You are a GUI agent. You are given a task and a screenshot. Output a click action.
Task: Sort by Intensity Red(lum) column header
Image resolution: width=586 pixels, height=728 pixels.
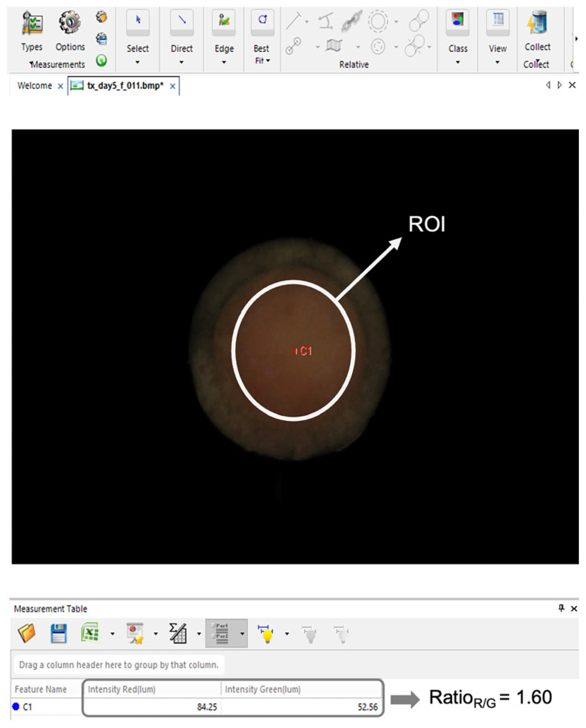click(x=152, y=689)
